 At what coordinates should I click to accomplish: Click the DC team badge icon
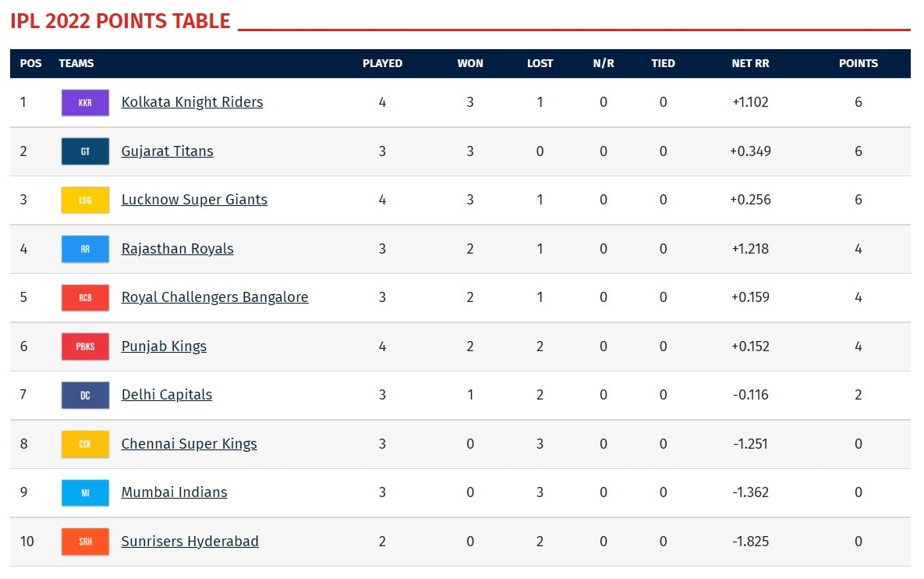(x=84, y=395)
